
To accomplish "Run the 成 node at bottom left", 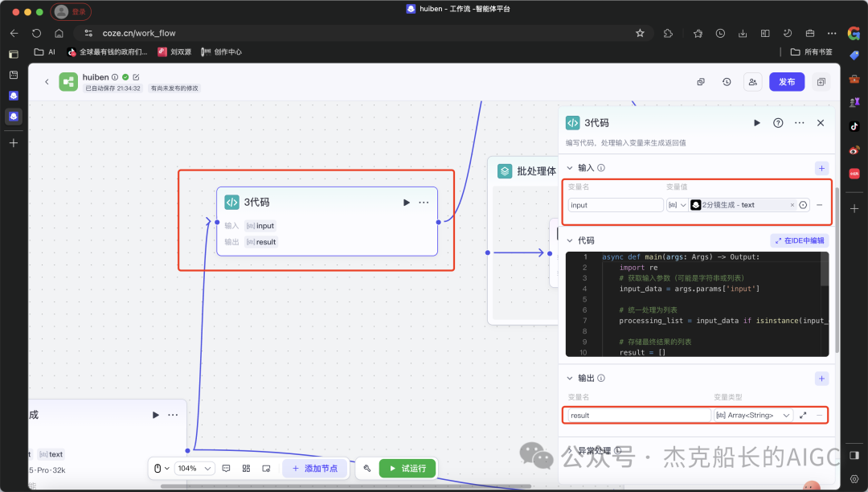I will 156,415.
